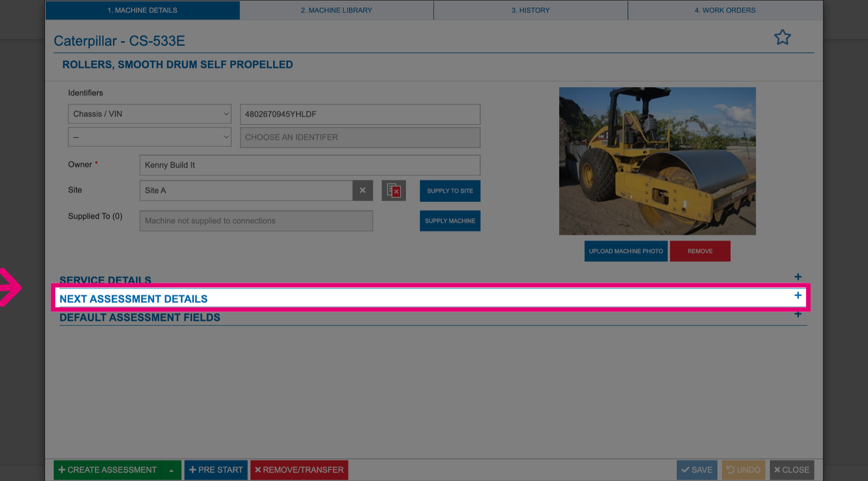868x481 pixels.
Task: Click Service Details heading
Action: 105,280
